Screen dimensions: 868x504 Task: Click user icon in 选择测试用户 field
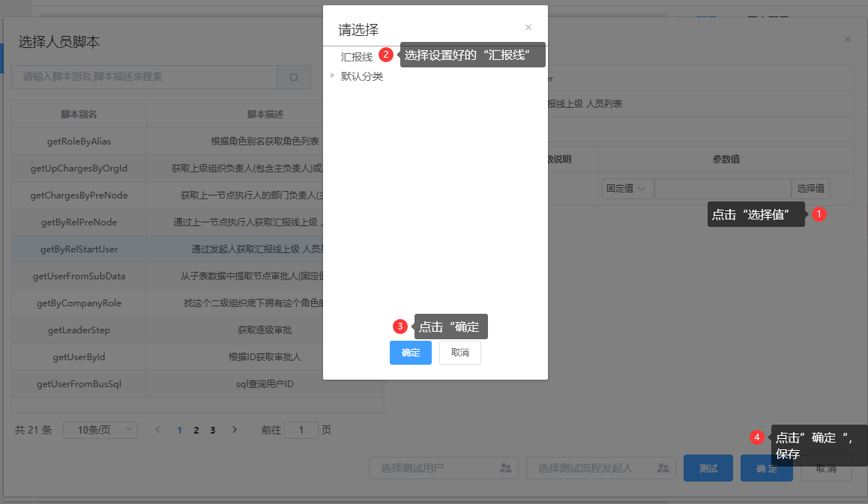[x=505, y=468]
